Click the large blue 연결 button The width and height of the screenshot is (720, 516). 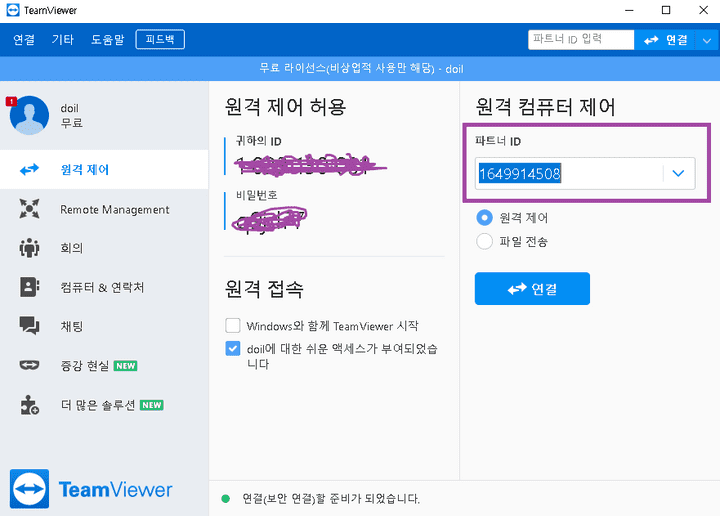click(x=532, y=289)
